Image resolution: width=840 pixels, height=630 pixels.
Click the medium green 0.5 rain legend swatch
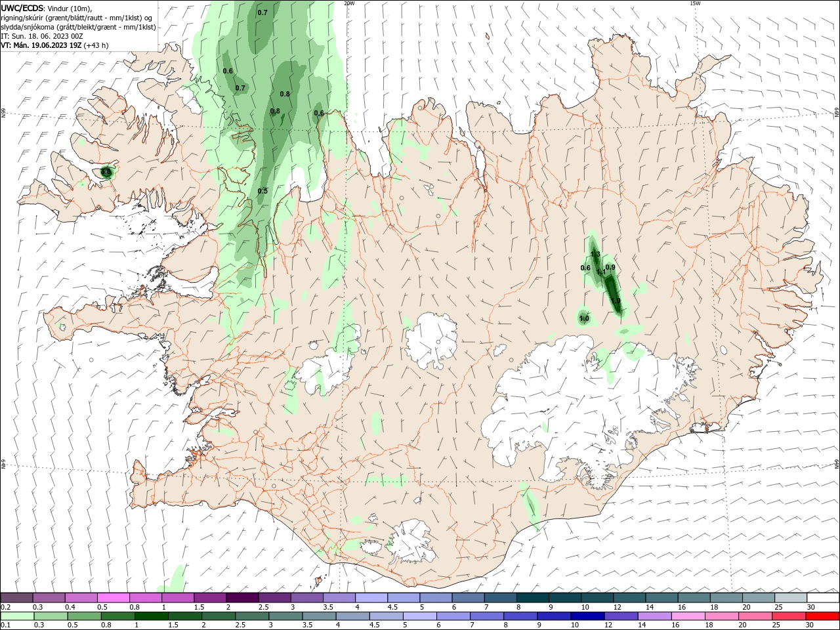point(84,616)
